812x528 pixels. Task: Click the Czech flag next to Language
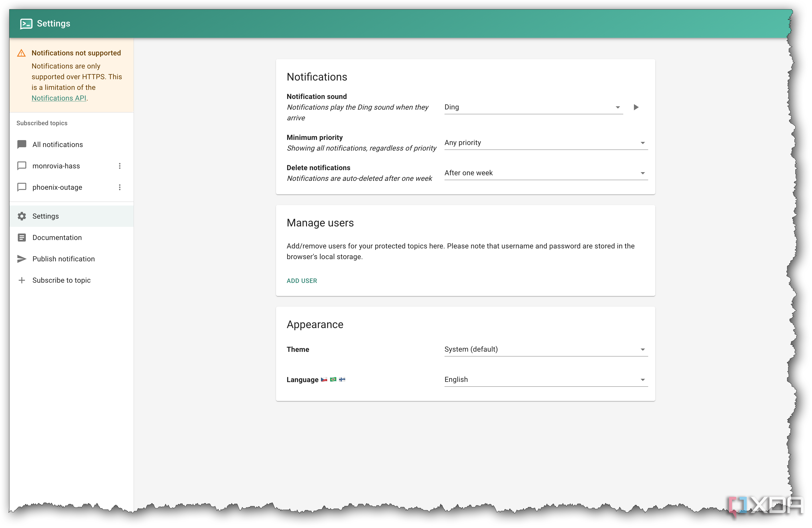click(324, 379)
